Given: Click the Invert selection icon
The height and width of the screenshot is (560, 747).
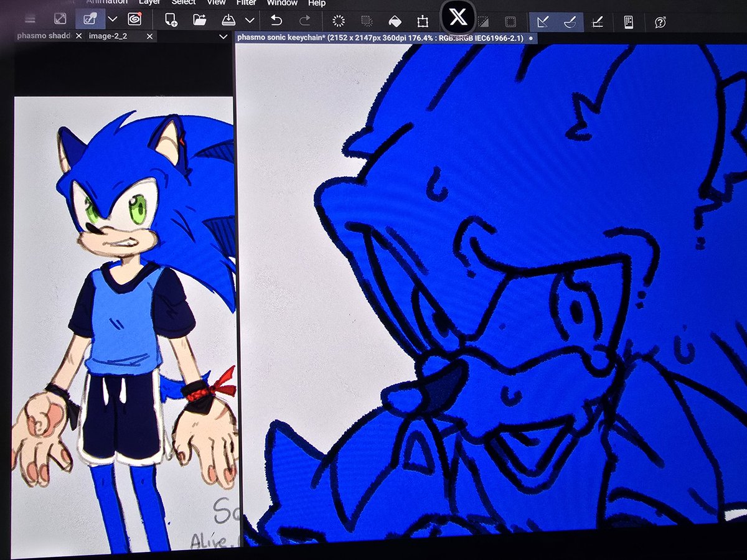Looking at the screenshot, I should pyautogui.click(x=484, y=22).
